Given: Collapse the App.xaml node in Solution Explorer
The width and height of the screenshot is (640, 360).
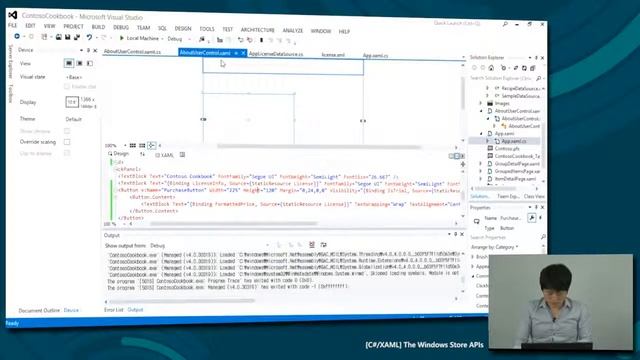Looking at the screenshot, I should 481,133.
